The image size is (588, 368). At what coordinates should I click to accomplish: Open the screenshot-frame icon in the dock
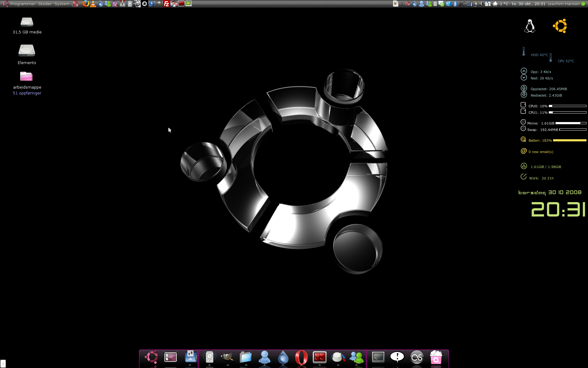pyautogui.click(x=171, y=357)
